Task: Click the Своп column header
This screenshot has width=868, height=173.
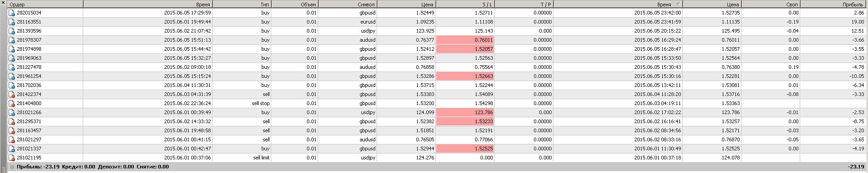Action: pos(771,5)
